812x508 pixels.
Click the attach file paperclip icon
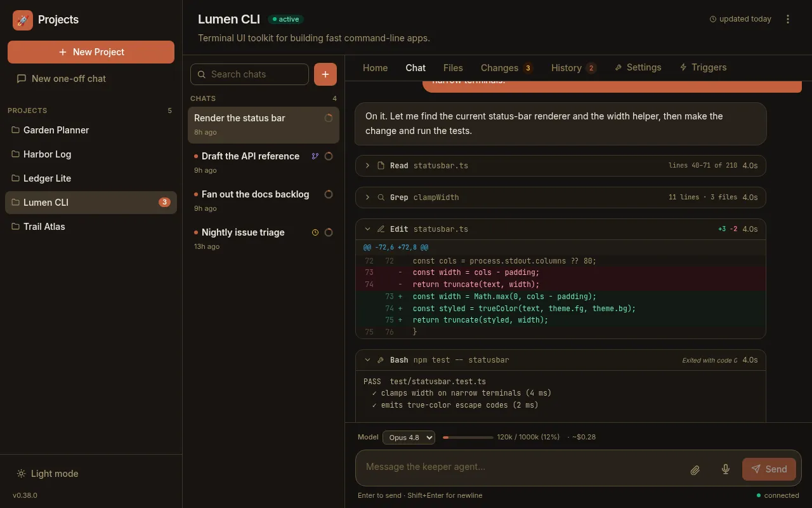coord(695,469)
